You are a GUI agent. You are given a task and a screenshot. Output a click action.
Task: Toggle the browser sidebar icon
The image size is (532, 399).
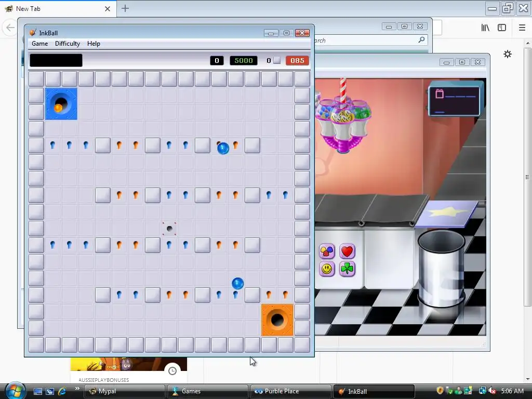502,28
